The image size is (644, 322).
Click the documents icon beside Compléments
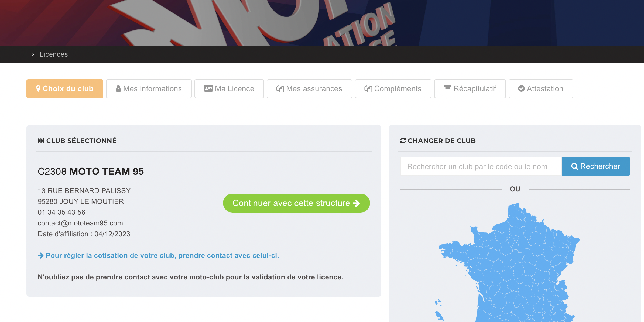(x=368, y=88)
